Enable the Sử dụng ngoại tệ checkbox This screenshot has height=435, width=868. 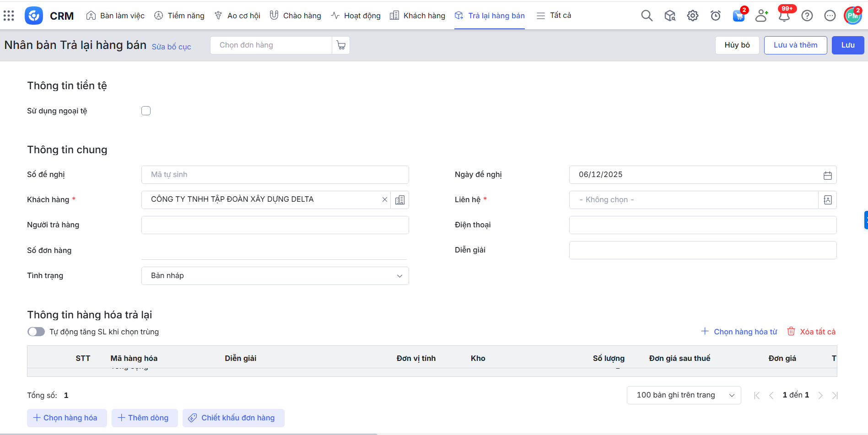(x=146, y=111)
